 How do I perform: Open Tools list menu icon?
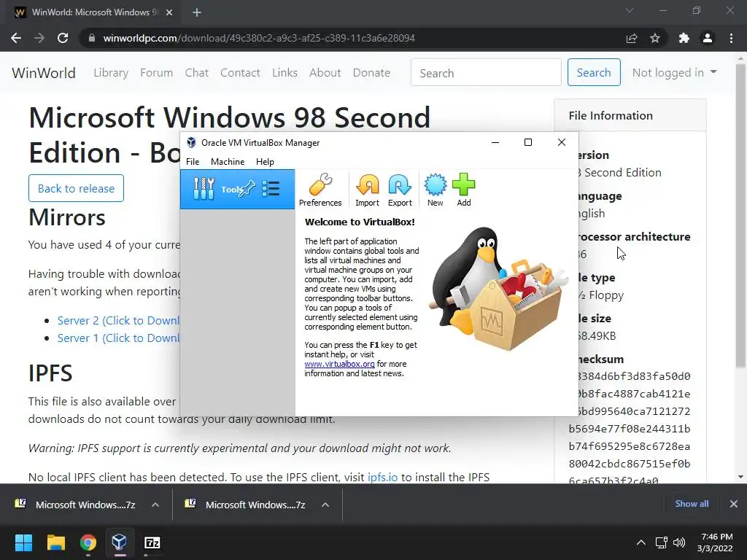click(271, 189)
